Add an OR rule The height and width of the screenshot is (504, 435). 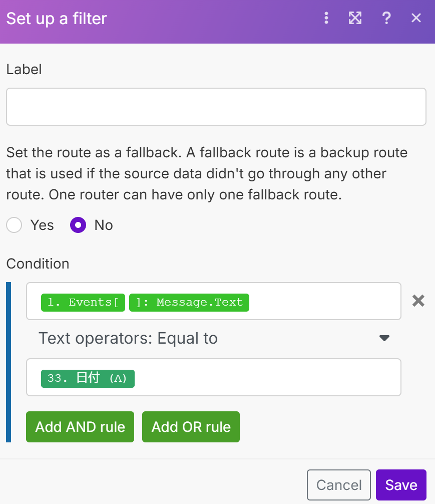(191, 427)
